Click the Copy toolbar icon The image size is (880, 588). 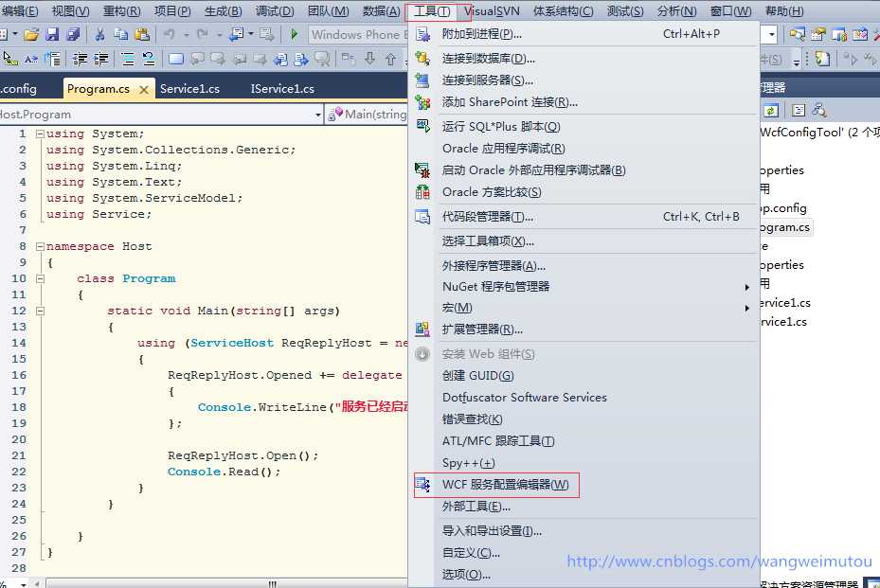[x=120, y=35]
